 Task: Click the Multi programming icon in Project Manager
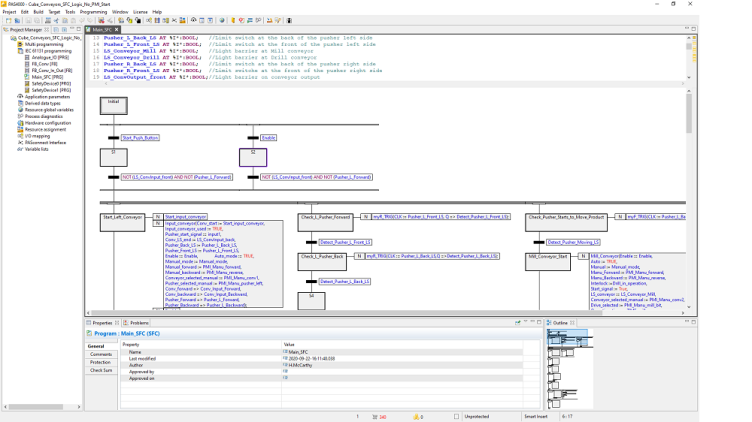point(20,44)
